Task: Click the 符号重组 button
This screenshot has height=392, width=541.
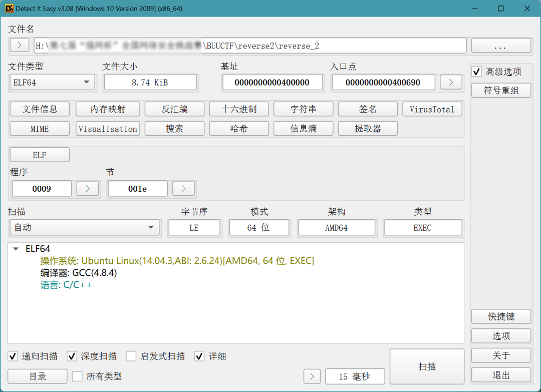Action: (x=501, y=90)
